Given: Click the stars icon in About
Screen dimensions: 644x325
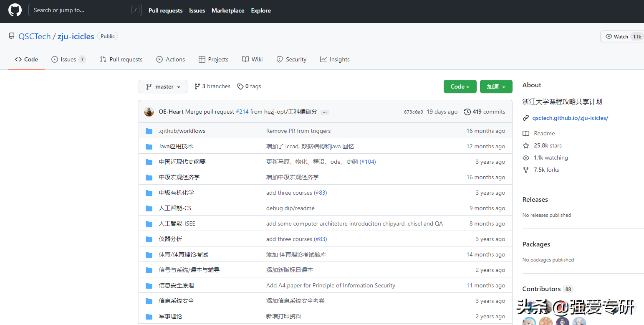Looking at the screenshot, I should (526, 146).
